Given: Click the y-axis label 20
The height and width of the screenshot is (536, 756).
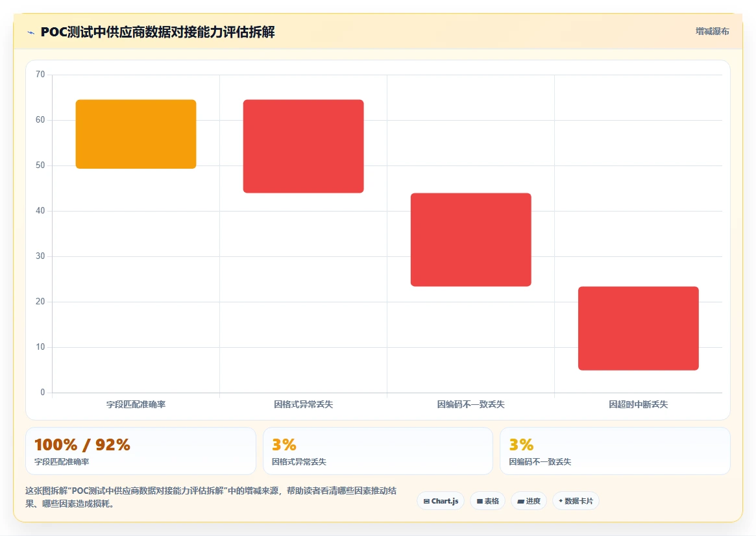Looking at the screenshot, I should [40, 301].
